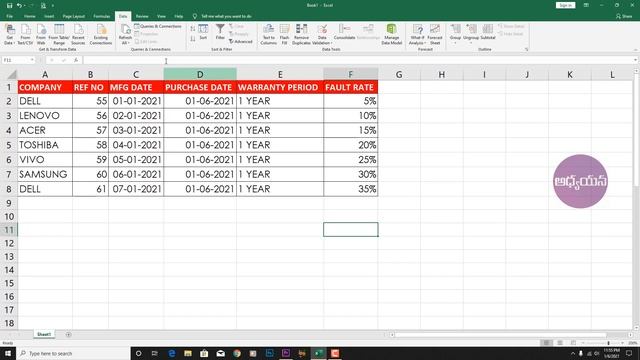Click the Tell me what you want search
This screenshot has width=640, height=360.
[222, 16]
